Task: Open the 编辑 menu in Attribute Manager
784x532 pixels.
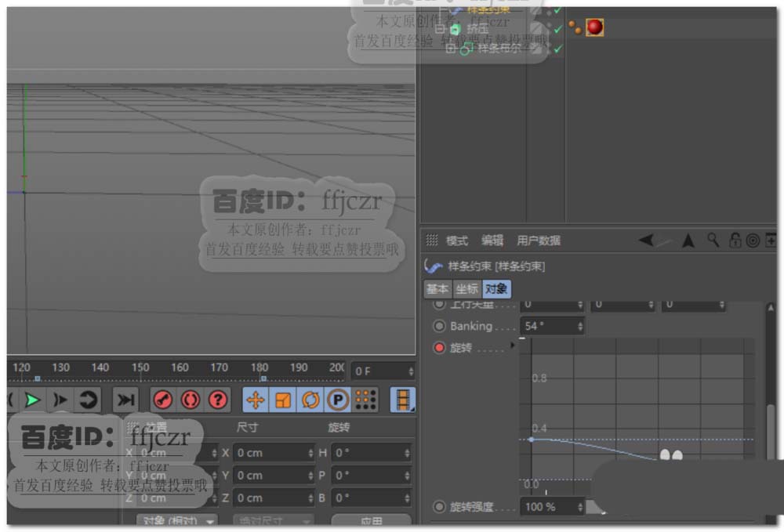Action: [492, 241]
